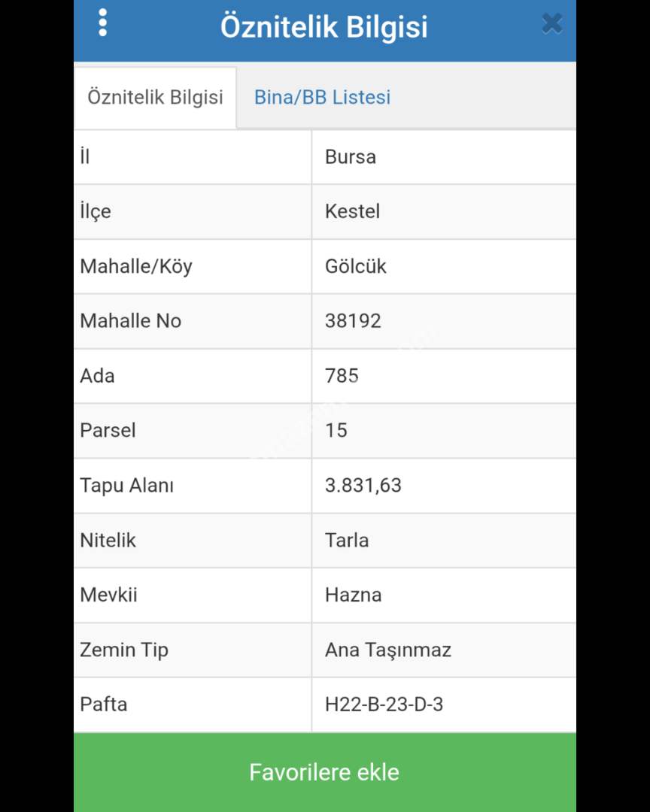Select Tapu Alanı value 3.831,63

tap(363, 486)
